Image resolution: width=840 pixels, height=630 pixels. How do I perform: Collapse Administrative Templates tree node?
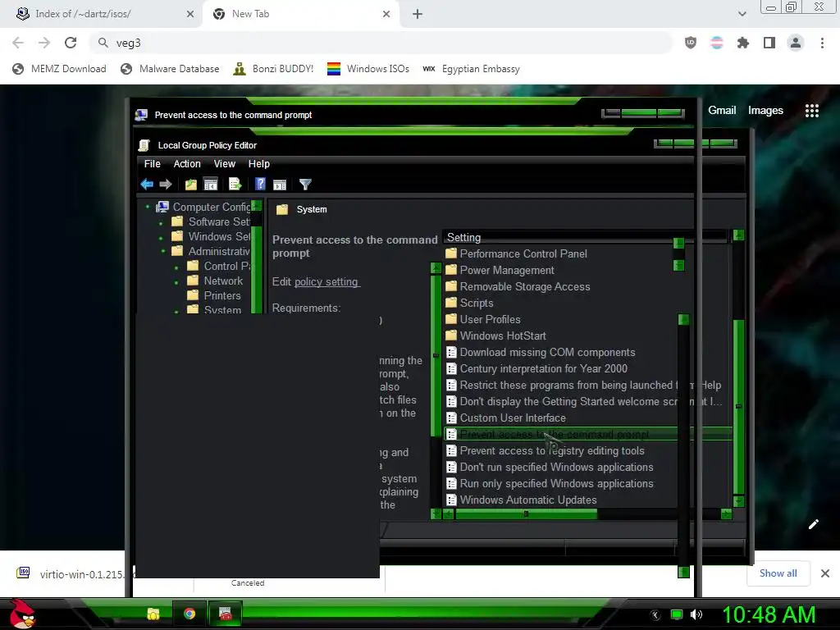(163, 251)
